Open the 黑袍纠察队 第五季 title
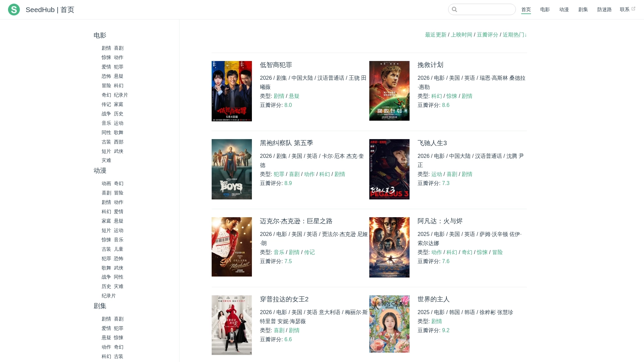 (x=286, y=143)
